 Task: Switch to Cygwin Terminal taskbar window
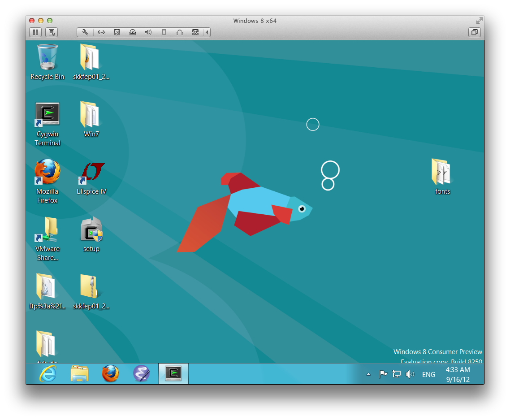173,374
